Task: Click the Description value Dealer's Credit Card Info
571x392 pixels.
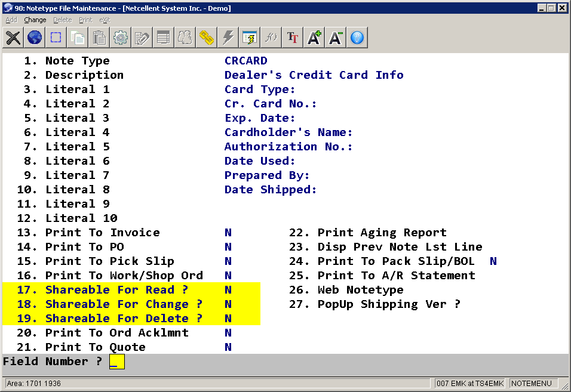Action: pos(314,75)
